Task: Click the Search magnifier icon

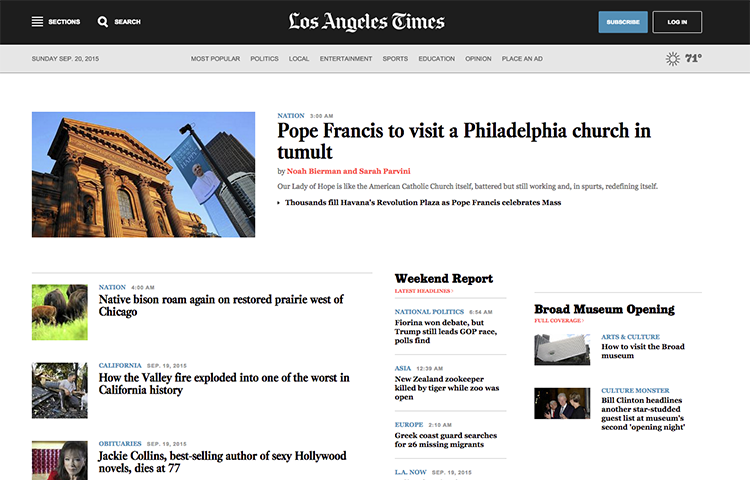Action: (103, 22)
